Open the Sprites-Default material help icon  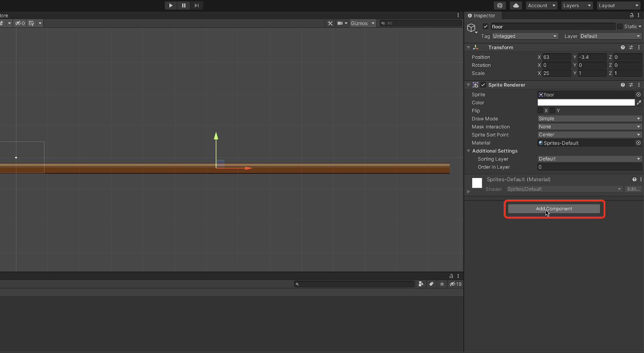click(634, 179)
